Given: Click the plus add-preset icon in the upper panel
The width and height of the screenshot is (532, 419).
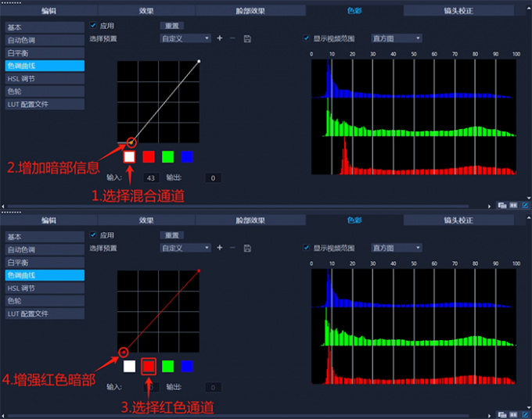Looking at the screenshot, I should (x=220, y=38).
